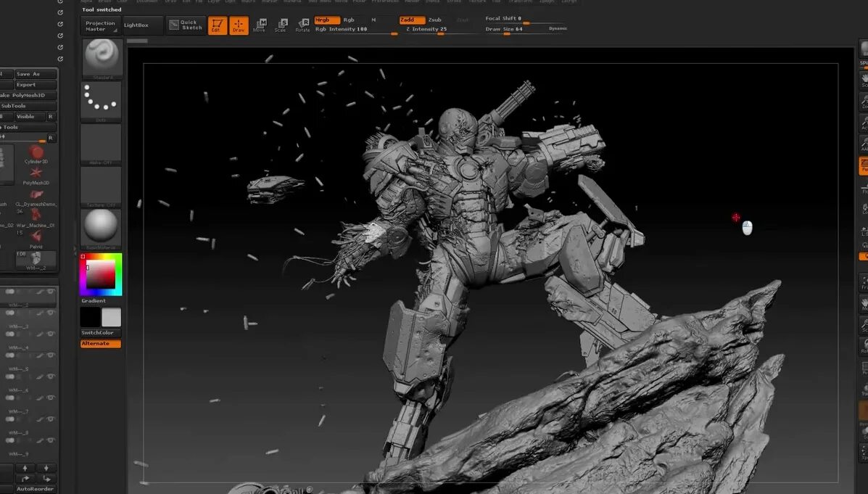This screenshot has width=868, height=494.
Task: Select the PolyMesh3D star tool
Action: pyautogui.click(x=36, y=176)
